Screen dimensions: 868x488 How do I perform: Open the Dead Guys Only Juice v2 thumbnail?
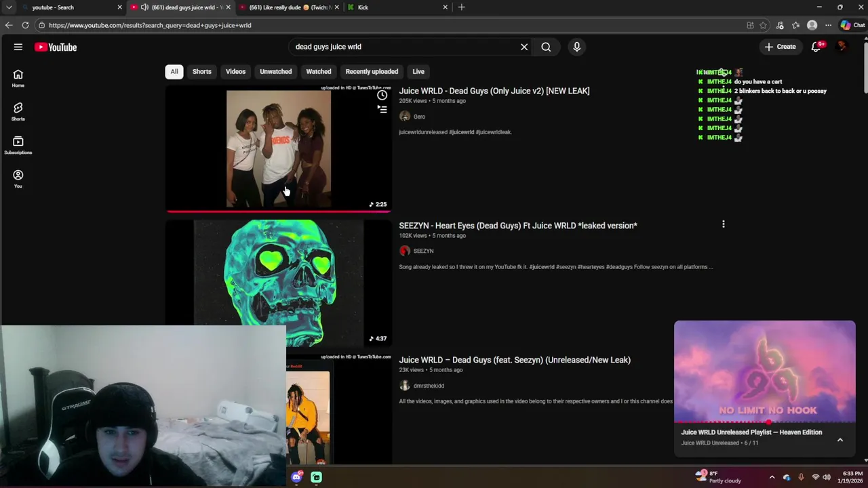(x=279, y=148)
